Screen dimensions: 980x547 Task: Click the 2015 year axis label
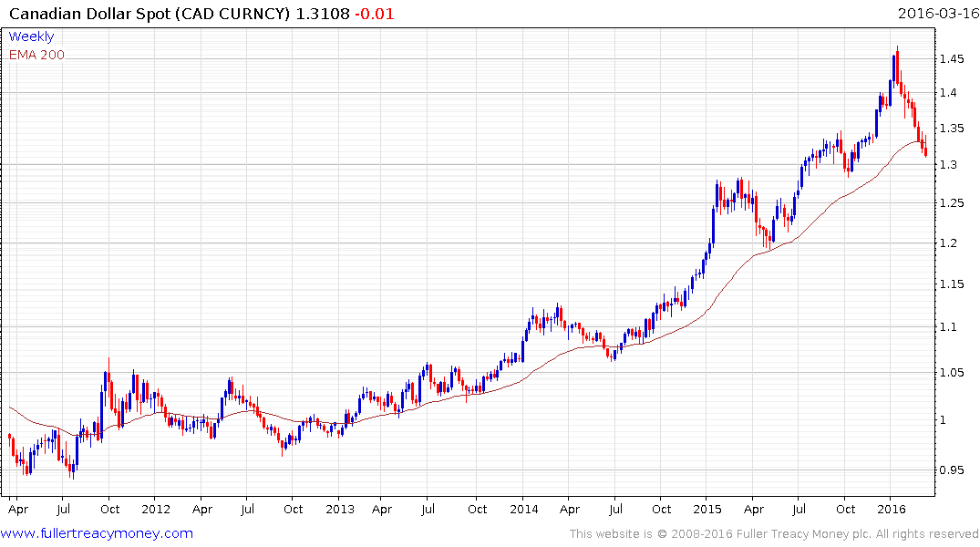pyautogui.click(x=707, y=509)
